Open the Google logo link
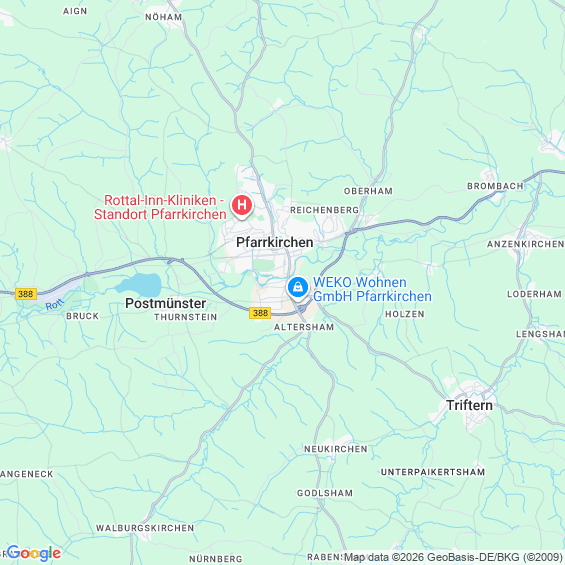 pos(34,553)
